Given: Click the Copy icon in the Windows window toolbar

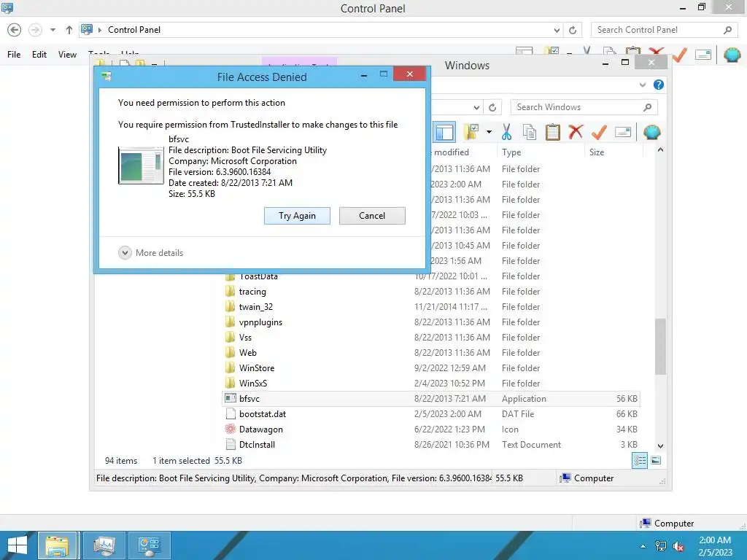Looking at the screenshot, I should click(530, 132).
